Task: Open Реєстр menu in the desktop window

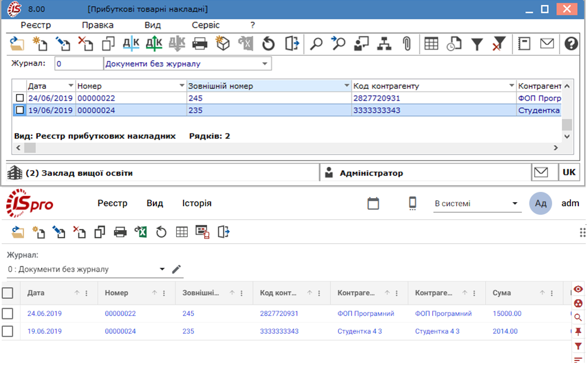Action: pyautogui.click(x=36, y=25)
